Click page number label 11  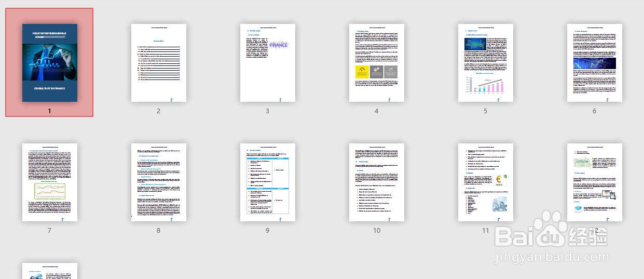click(485, 231)
